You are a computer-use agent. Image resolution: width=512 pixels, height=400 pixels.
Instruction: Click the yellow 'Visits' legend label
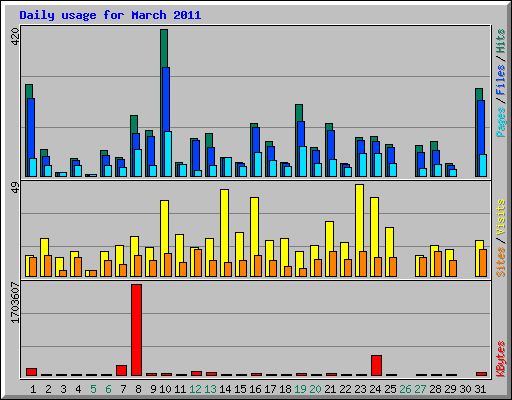pyautogui.click(x=500, y=217)
